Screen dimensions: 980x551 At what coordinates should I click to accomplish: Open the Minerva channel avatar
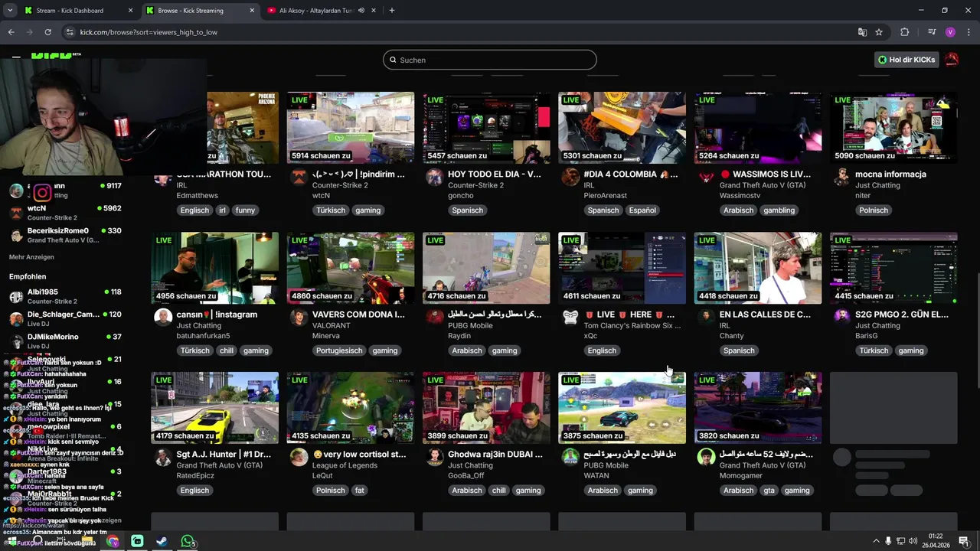299,318
